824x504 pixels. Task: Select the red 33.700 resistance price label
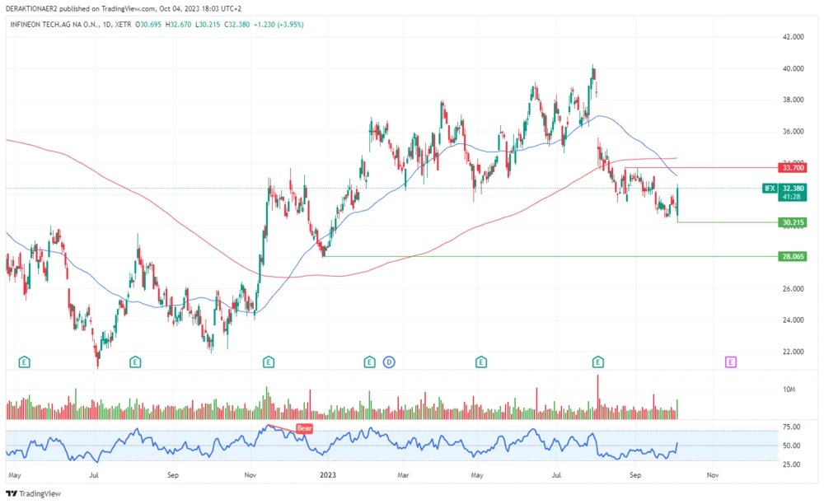click(793, 167)
